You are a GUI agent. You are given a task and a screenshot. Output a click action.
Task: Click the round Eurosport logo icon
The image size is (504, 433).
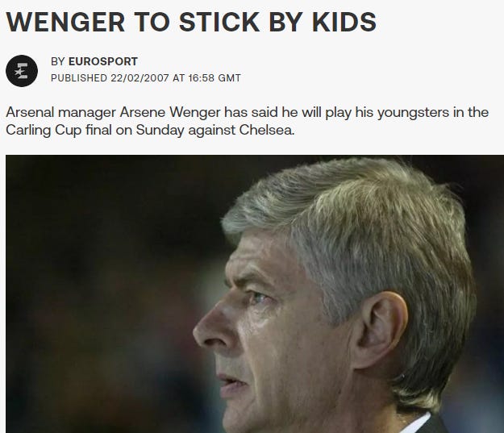(x=22, y=71)
